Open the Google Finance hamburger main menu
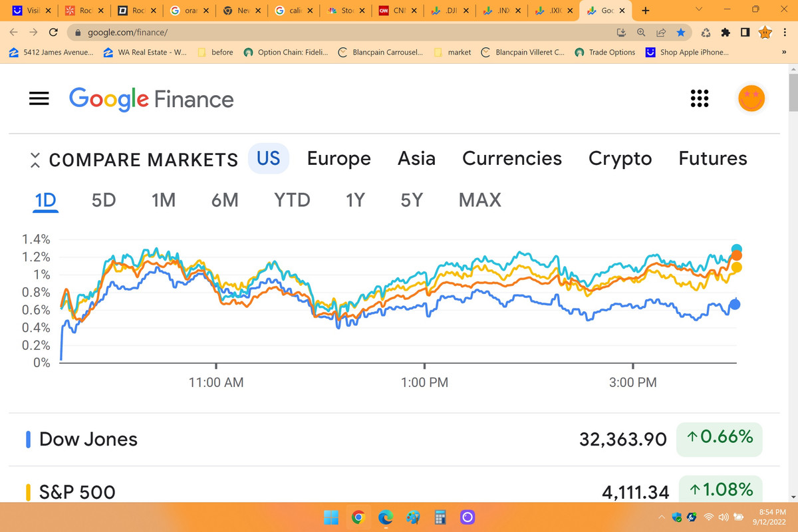798x532 pixels. pyautogui.click(x=39, y=98)
